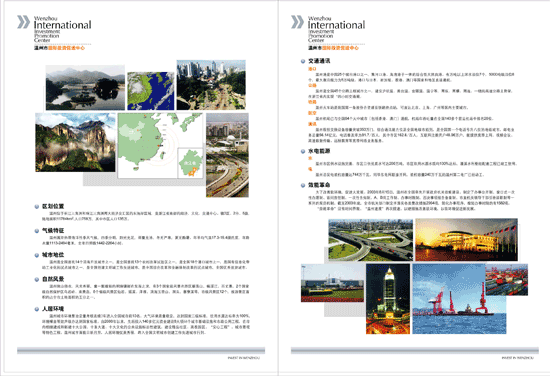
Task: Click the Zhejiang province inset map
Action: 190,163
